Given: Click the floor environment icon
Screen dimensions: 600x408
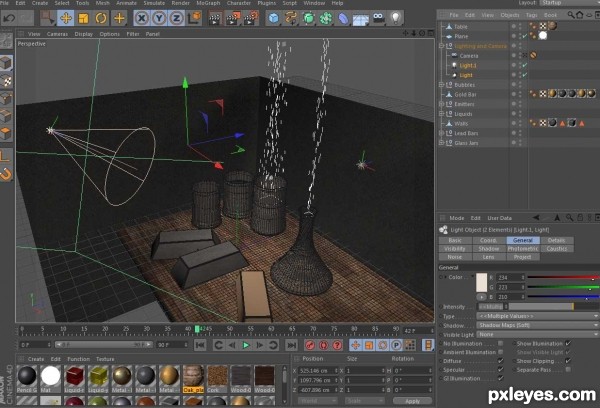Looking at the screenshot, I should pyautogui.click(x=360, y=18).
